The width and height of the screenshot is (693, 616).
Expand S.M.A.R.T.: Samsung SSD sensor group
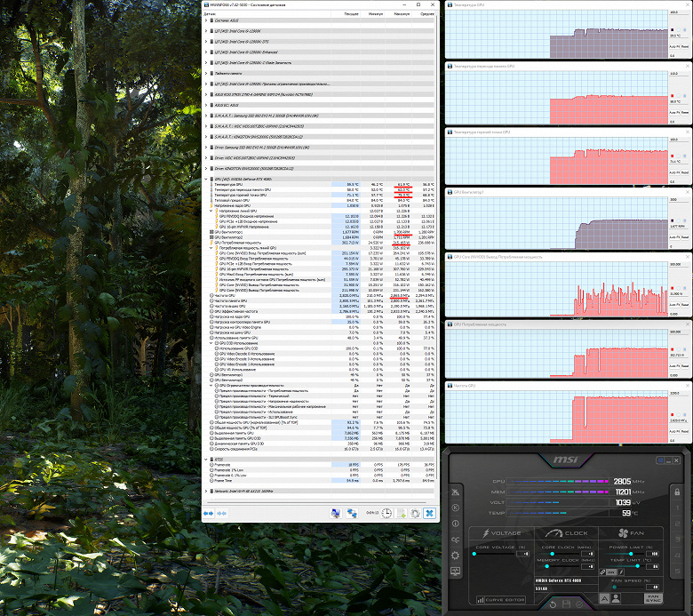pos(206,116)
